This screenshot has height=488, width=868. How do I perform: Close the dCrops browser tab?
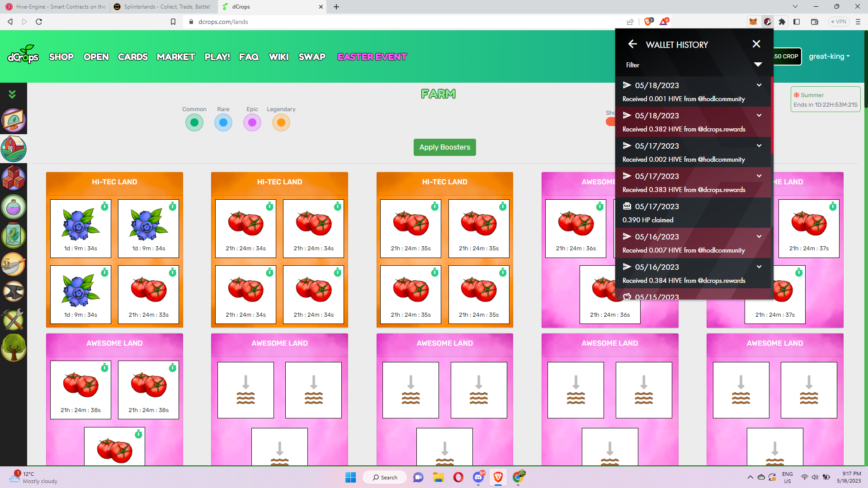(x=321, y=7)
